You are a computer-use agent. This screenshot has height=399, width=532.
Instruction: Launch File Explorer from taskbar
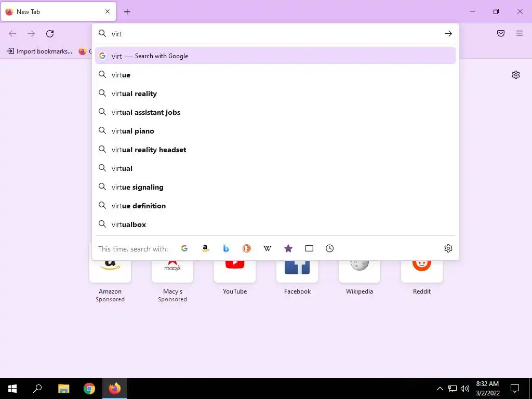pos(63,389)
